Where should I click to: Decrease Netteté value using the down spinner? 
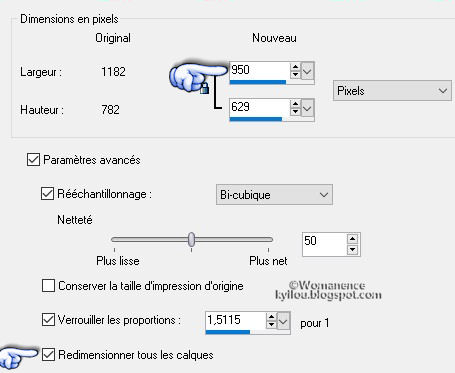pyautogui.click(x=352, y=249)
